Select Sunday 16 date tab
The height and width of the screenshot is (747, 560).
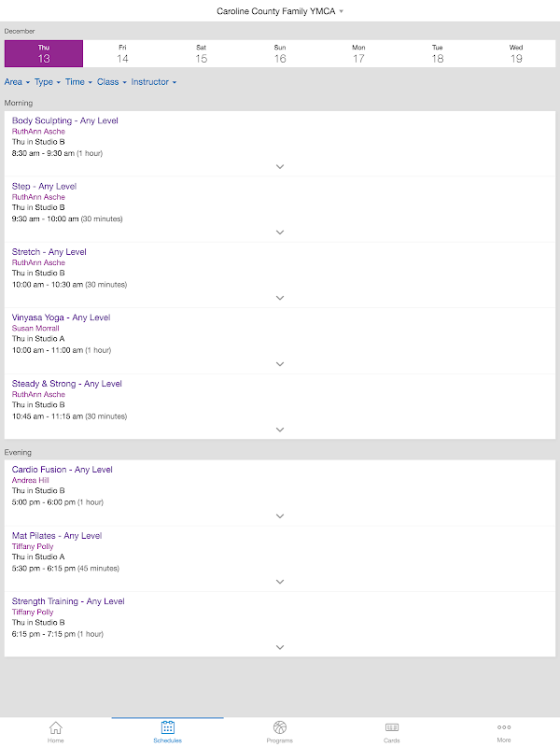click(x=280, y=54)
